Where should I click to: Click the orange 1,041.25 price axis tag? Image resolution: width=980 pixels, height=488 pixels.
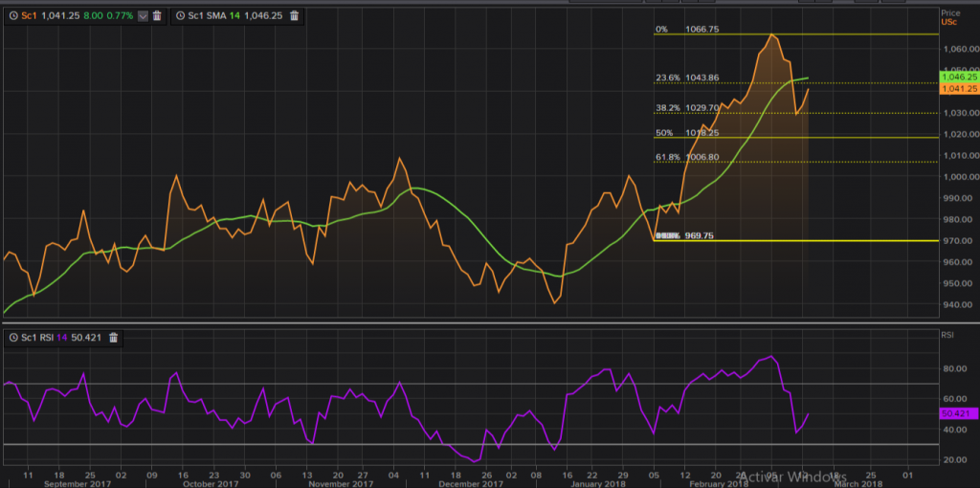click(x=958, y=89)
